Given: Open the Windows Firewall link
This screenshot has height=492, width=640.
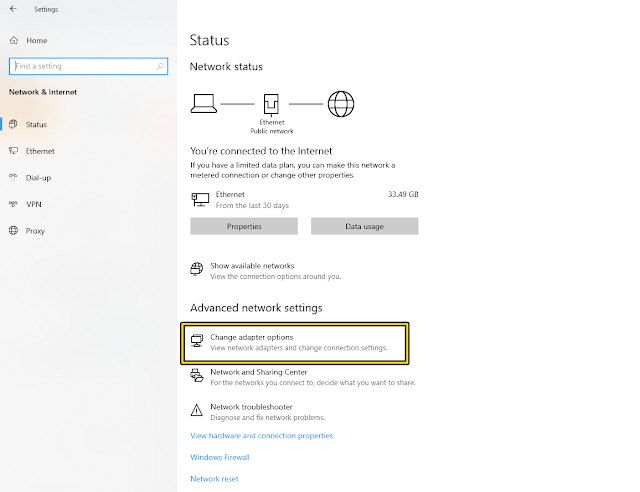Looking at the screenshot, I should click(220, 457).
